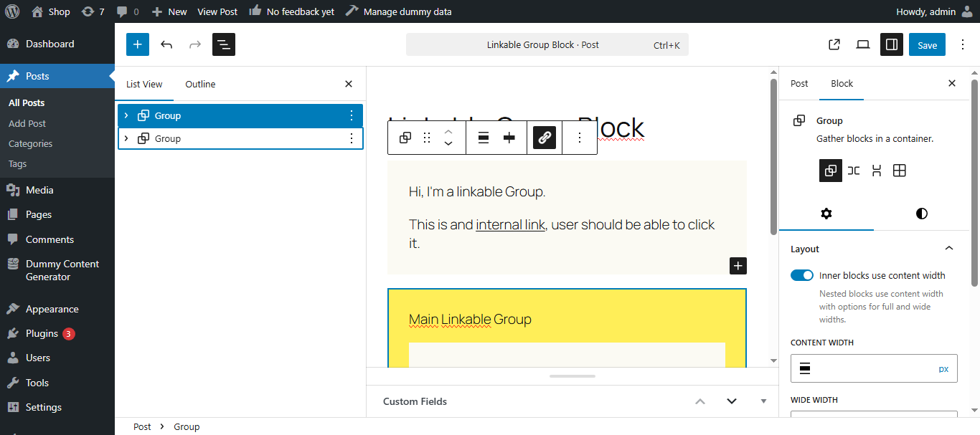Click the No feedback yet thumbs-up
This screenshot has height=435, width=980.
(x=291, y=11)
